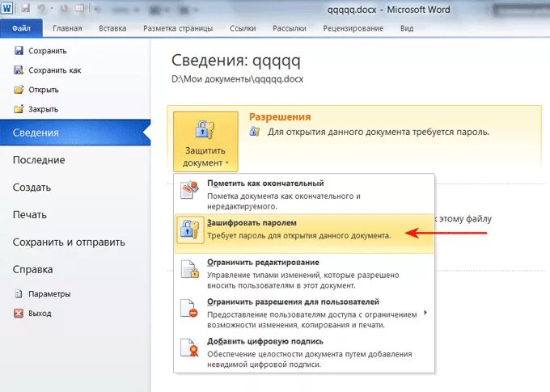
Task: Choose Сохранить in the backstage menu
Action: point(48,51)
